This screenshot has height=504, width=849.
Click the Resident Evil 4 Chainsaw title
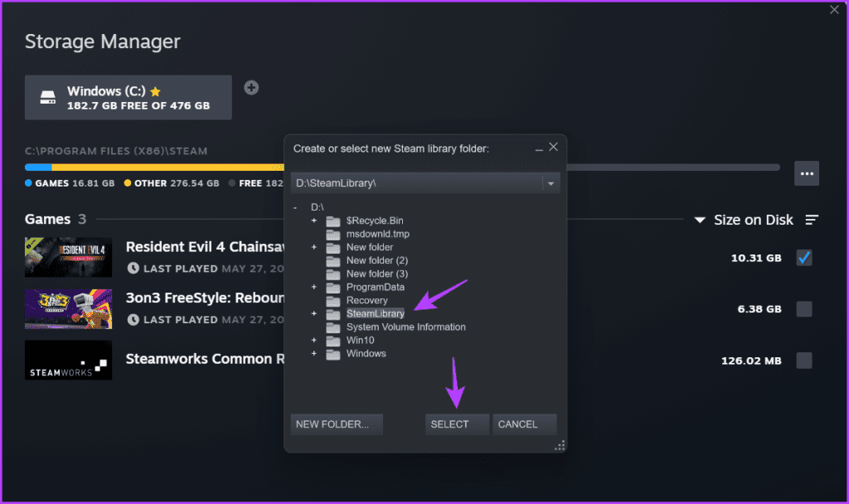click(x=205, y=247)
